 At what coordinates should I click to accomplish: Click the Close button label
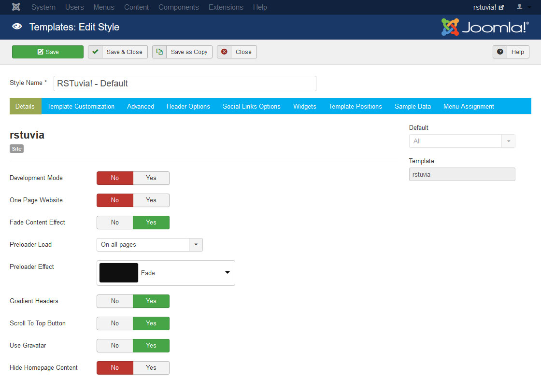243,52
